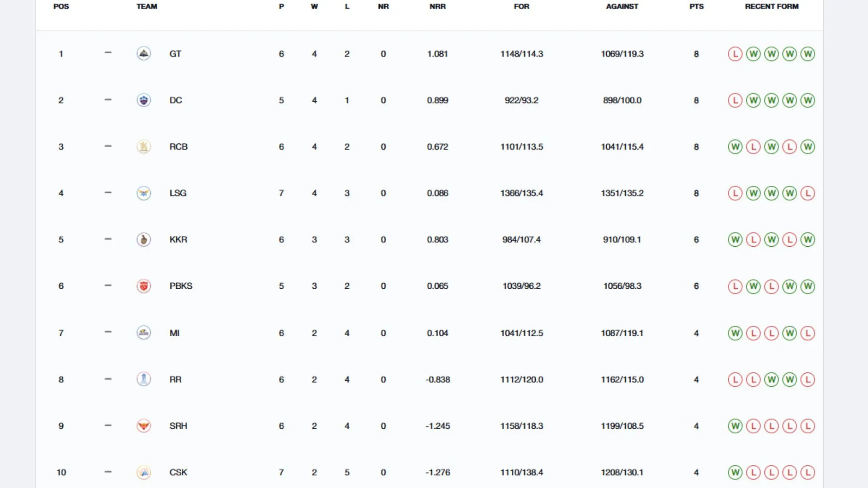Click the PBKS team logo
This screenshot has width=868, height=488.
[x=144, y=286]
